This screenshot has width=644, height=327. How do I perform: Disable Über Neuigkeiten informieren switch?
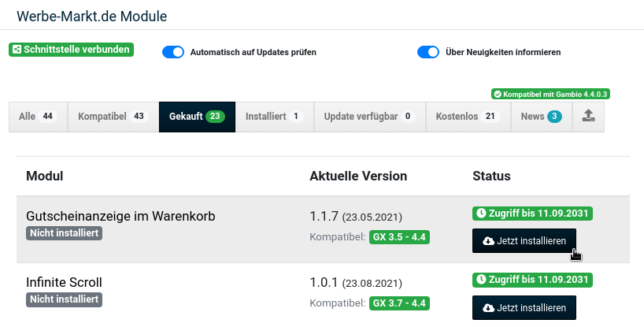428,52
